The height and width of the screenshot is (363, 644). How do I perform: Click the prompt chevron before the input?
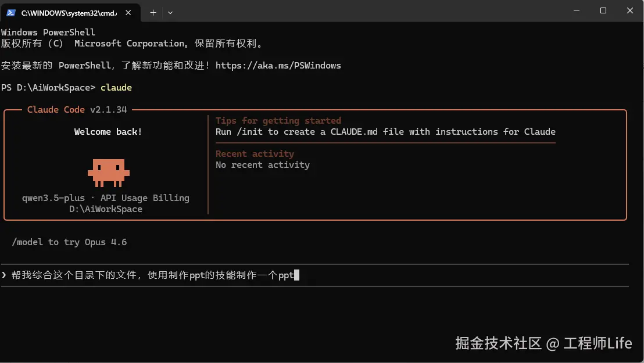pos(4,275)
